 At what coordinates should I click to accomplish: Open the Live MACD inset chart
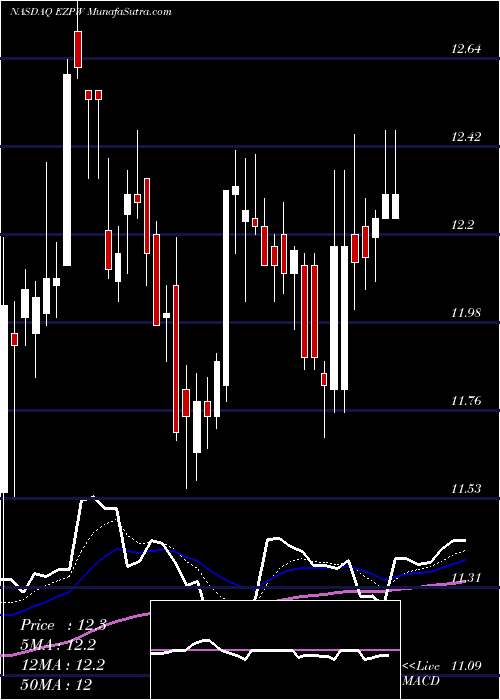pyautogui.click(x=275, y=650)
